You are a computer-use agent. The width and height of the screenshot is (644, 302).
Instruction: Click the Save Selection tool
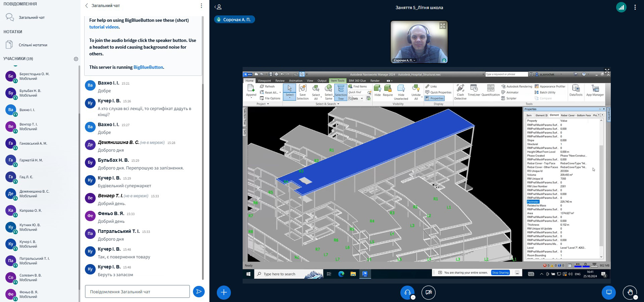coord(302,92)
